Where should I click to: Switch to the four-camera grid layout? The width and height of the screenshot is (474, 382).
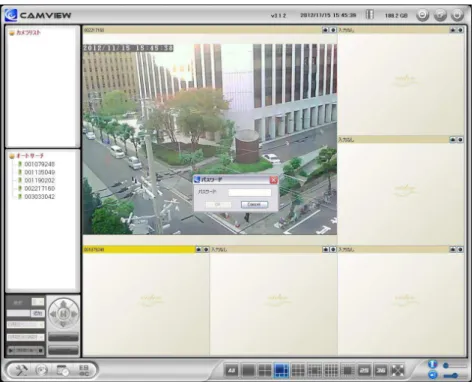coord(265,370)
